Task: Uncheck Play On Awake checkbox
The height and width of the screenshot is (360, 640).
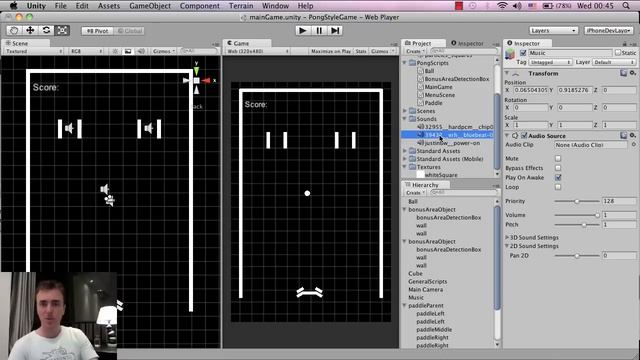Action: tap(558, 178)
